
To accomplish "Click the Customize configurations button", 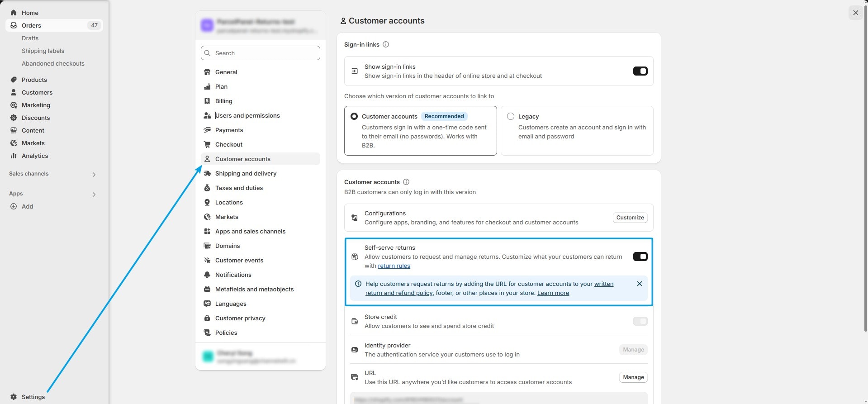I will (x=630, y=218).
